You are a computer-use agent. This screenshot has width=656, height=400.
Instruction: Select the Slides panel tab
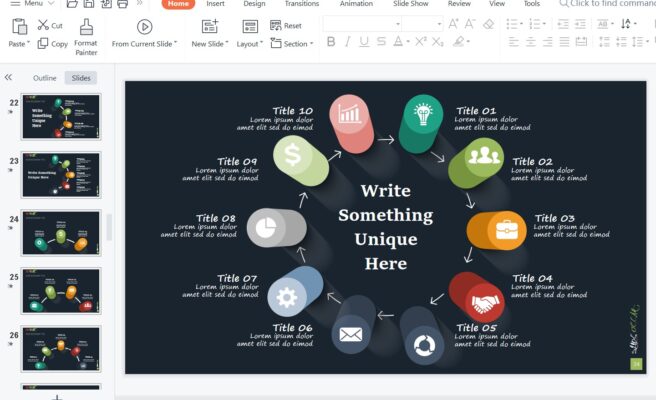pos(81,78)
